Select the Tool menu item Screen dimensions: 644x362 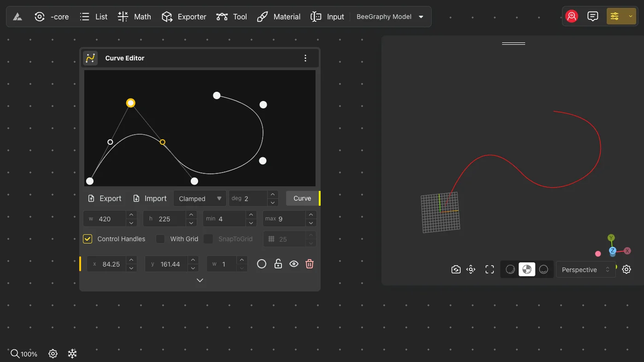point(231,17)
